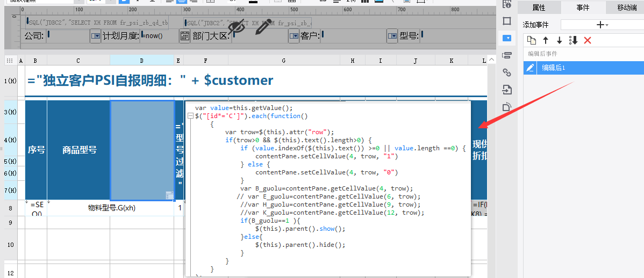
Task: Edit event via pencil icon beside 编辑后1
Action: pos(530,68)
